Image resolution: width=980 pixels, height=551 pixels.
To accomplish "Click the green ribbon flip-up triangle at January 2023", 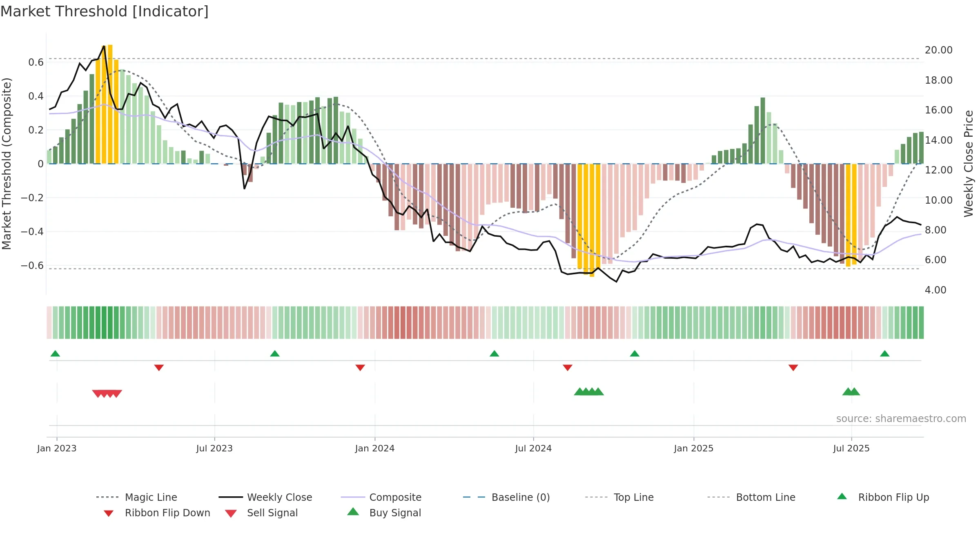I will pyautogui.click(x=55, y=353).
